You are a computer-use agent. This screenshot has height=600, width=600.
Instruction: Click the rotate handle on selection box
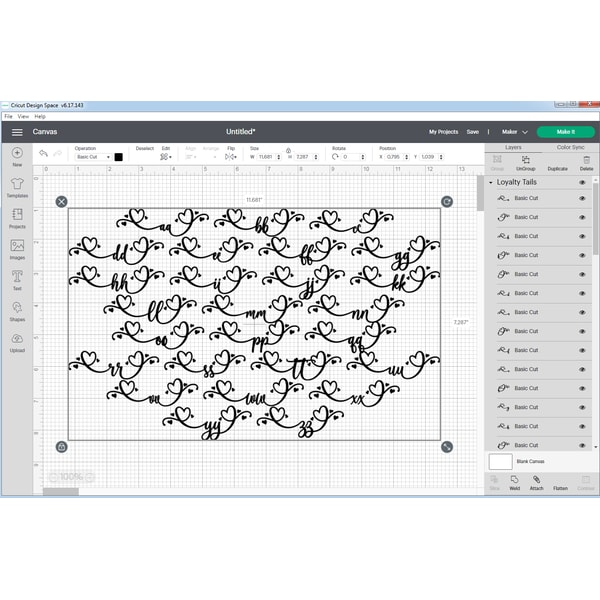(x=447, y=202)
